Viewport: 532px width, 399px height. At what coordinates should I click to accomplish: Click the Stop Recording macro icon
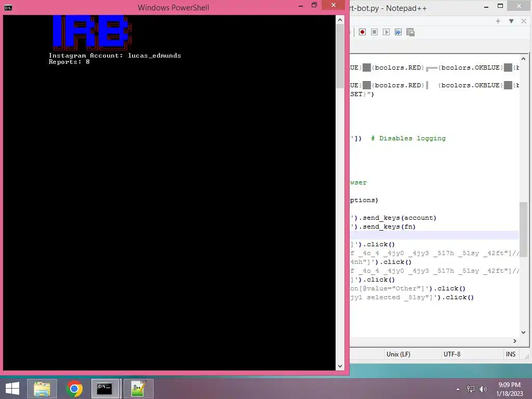[374, 32]
